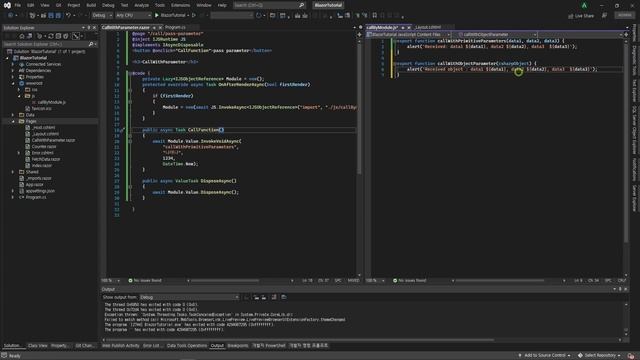
Task: Click No issues found in right editor
Action: tap(409, 281)
